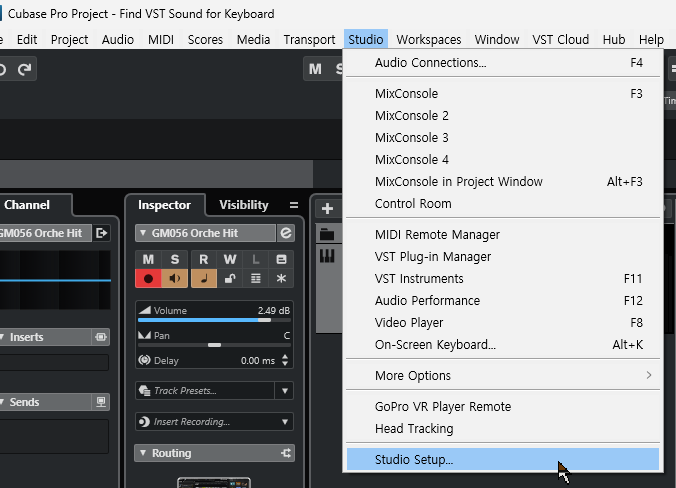This screenshot has width=676, height=488.
Task: Open Audio Performance menu entry
Action: click(503, 300)
